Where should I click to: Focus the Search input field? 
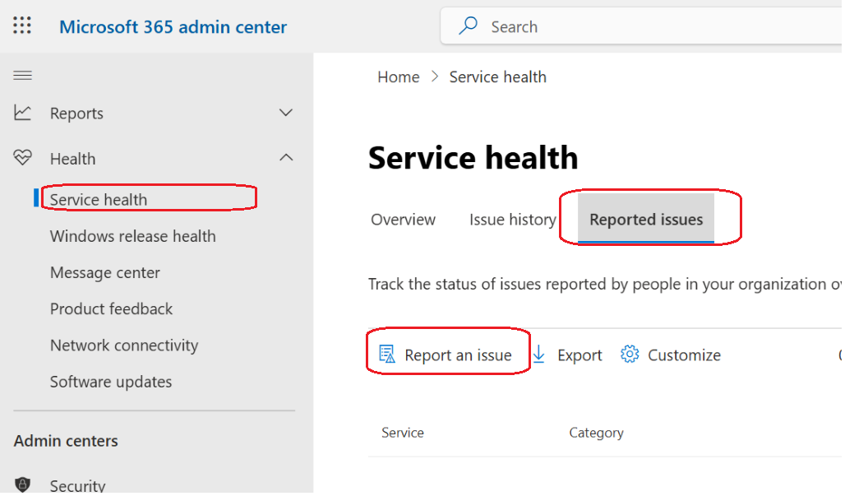point(641,26)
